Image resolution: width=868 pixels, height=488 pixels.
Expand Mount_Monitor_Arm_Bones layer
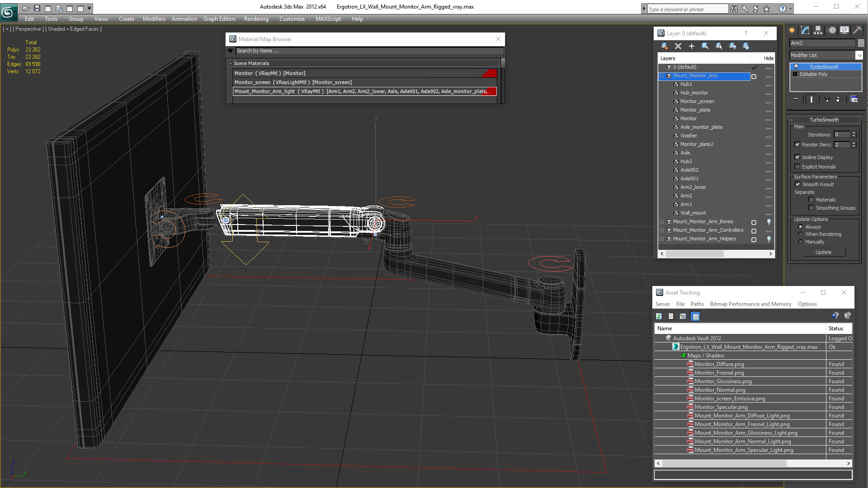click(662, 222)
